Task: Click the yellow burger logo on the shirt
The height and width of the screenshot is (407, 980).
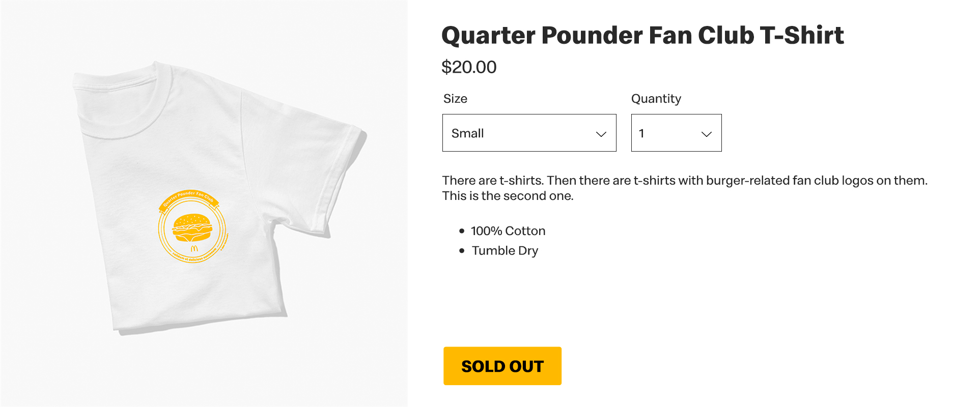Action: click(192, 227)
